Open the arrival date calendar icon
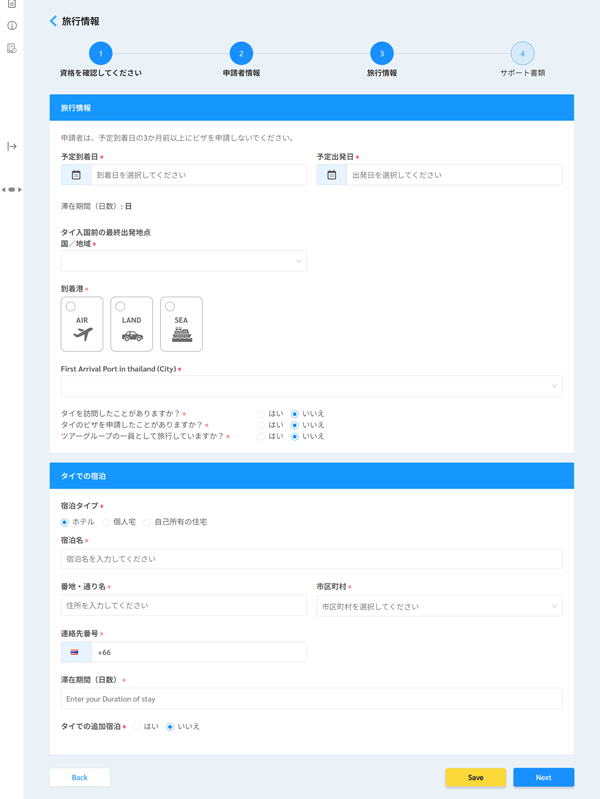600x799 pixels. [x=76, y=175]
